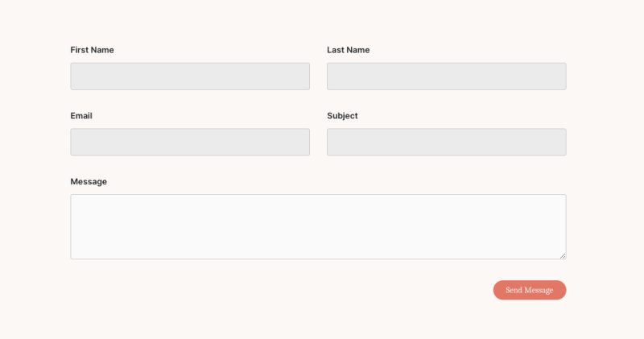Click the First Name input field
Screen dimensions: 644x339
pos(190,76)
